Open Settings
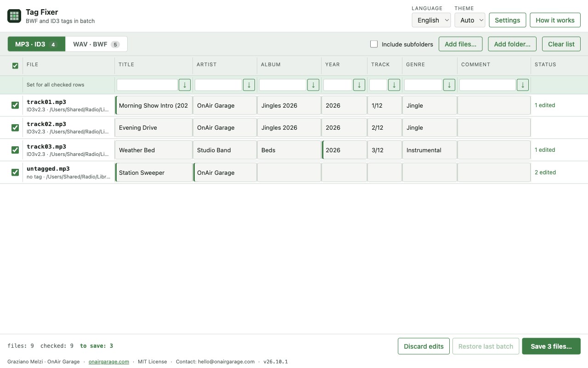The height and width of the screenshot is (368, 588). 507,20
